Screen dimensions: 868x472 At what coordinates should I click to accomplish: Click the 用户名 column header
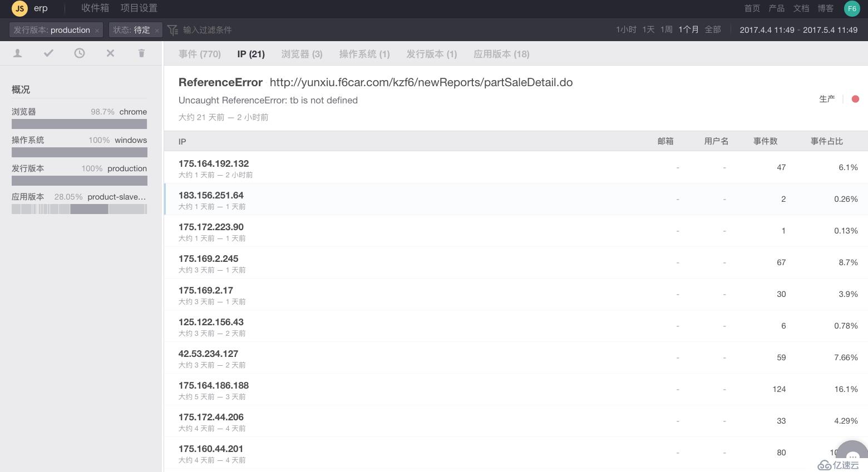pos(716,141)
